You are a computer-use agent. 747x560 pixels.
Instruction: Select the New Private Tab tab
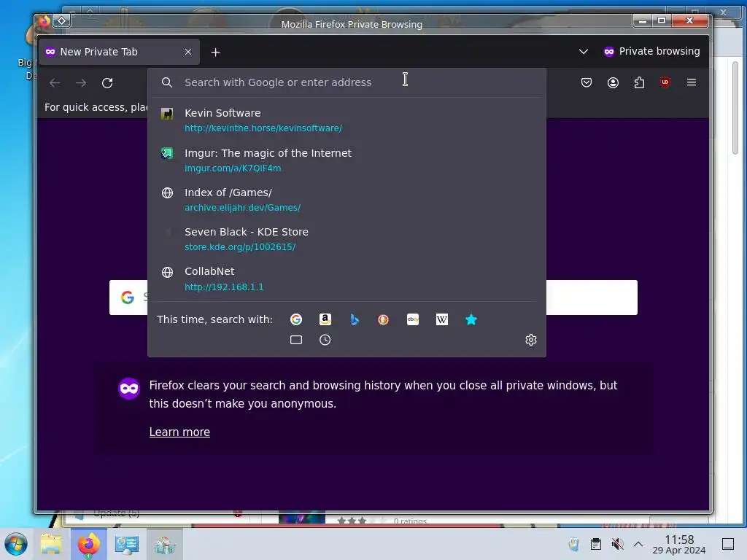(x=119, y=52)
